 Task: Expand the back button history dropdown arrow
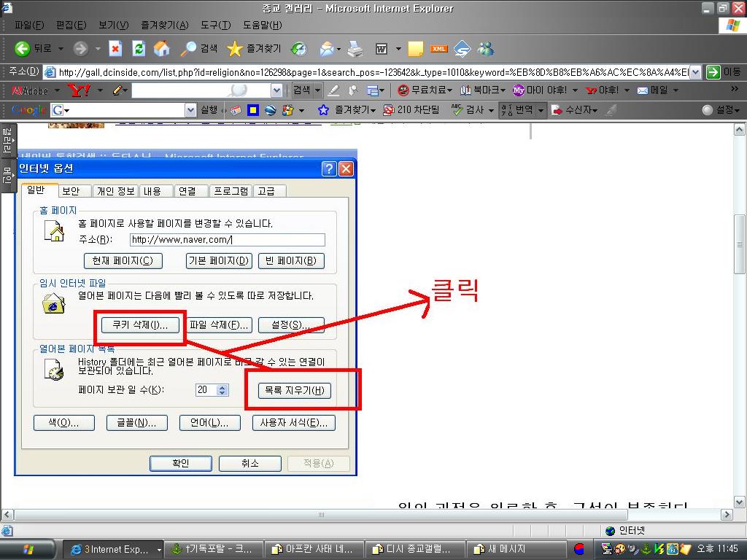(61, 49)
